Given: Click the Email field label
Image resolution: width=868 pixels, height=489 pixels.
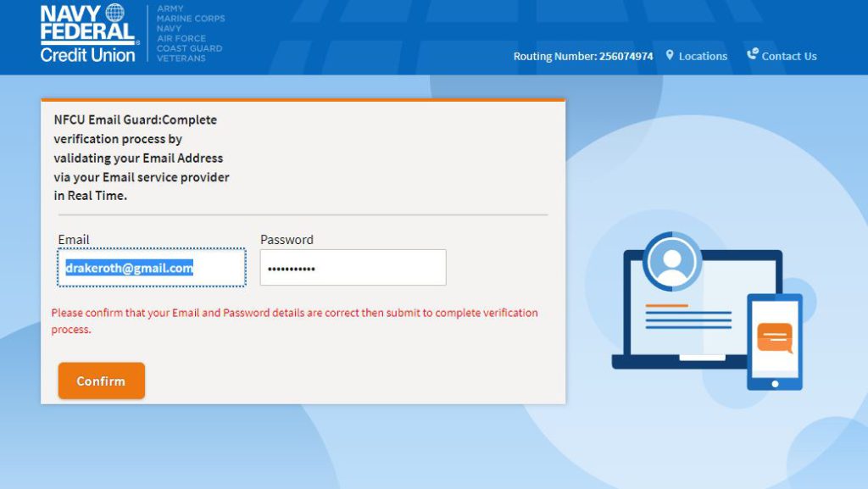Looking at the screenshot, I should coord(74,240).
